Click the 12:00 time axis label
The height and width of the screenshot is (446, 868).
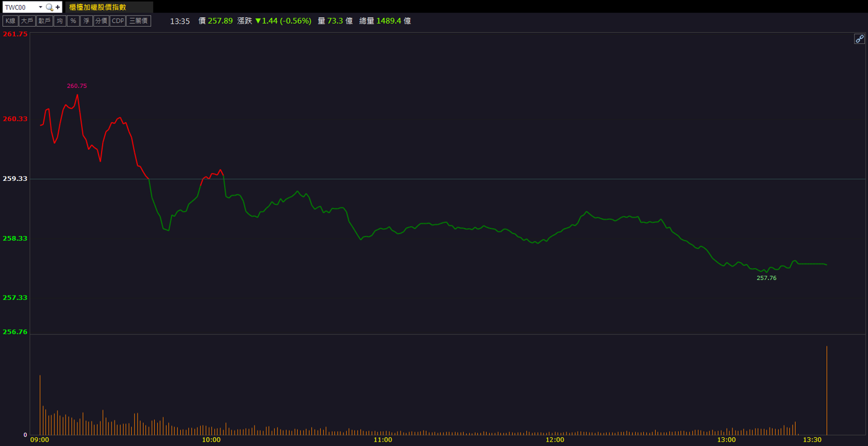555,440
